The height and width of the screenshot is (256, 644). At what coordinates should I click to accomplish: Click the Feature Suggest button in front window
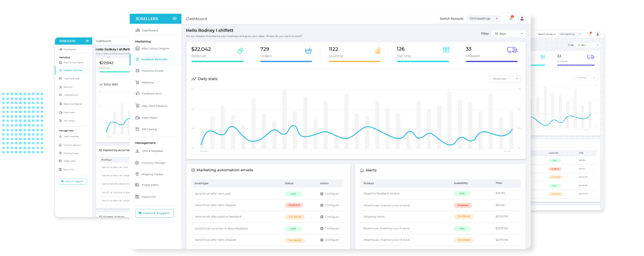pyautogui.click(x=154, y=213)
